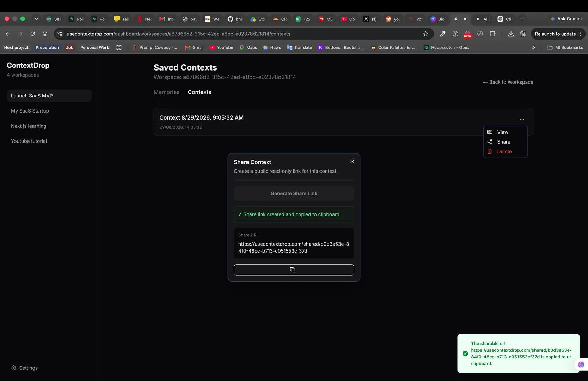
Task: Open Gmail bookmark
Action: [194, 47]
